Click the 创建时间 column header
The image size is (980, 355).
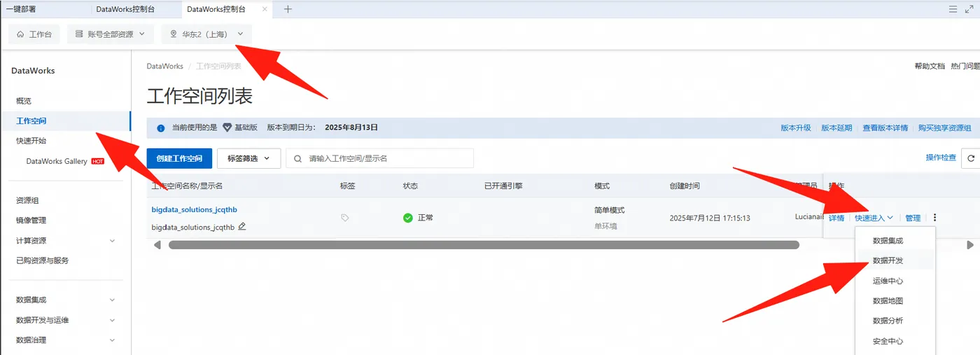tap(685, 186)
